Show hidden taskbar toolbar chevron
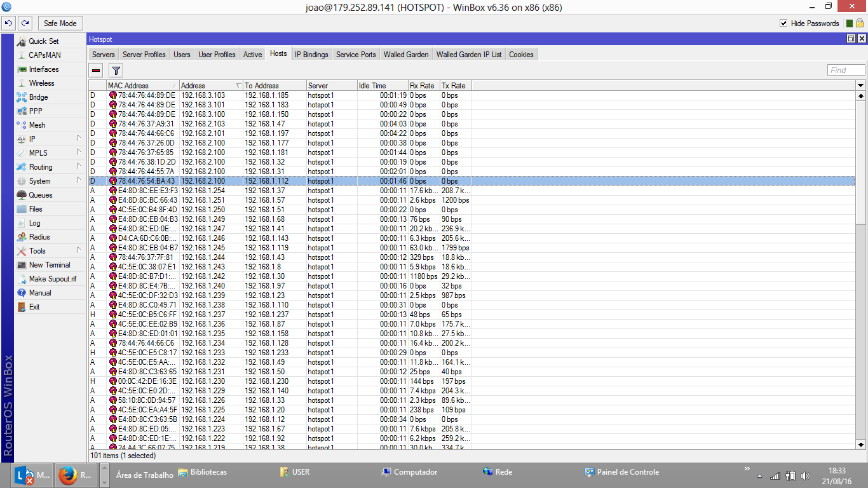Screen dimensions: 868x488 tap(747, 470)
